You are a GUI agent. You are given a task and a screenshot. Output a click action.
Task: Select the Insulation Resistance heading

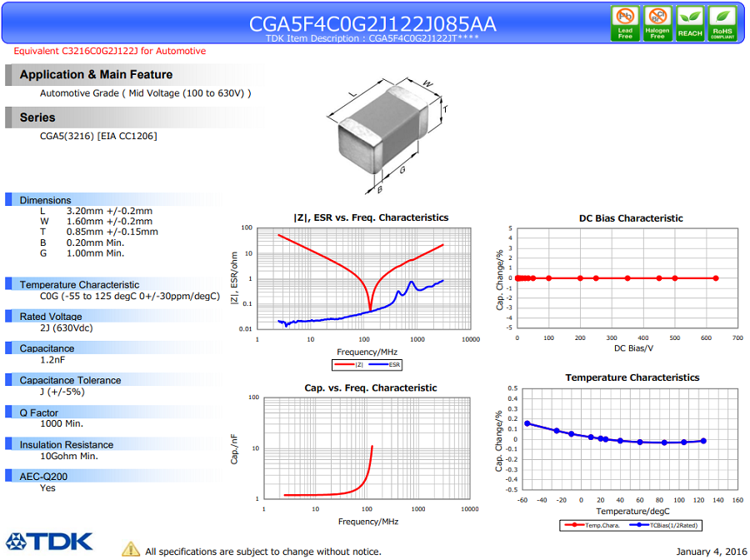[x=67, y=445]
